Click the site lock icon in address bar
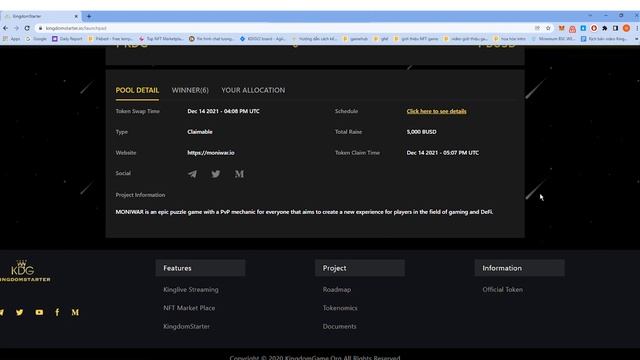The width and height of the screenshot is (640, 360). 40,28
